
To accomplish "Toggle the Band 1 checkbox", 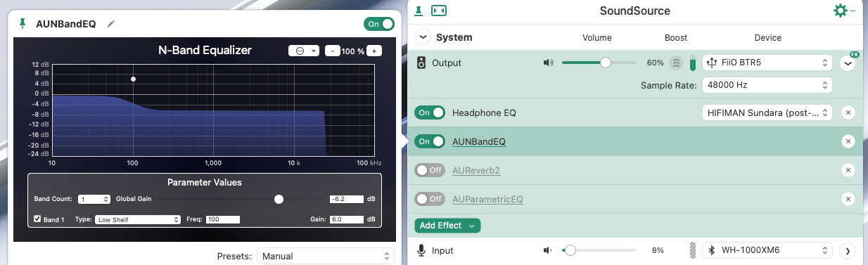I will click(x=37, y=219).
